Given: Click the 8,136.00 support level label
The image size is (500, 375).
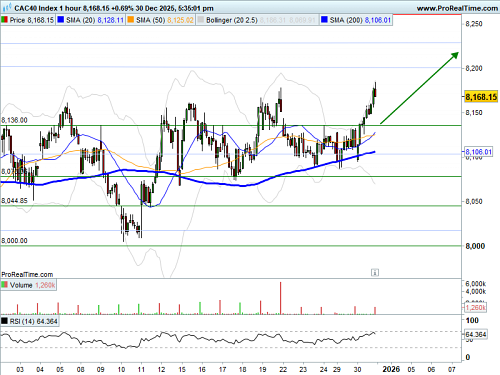Looking at the screenshot, I should coord(14,120).
